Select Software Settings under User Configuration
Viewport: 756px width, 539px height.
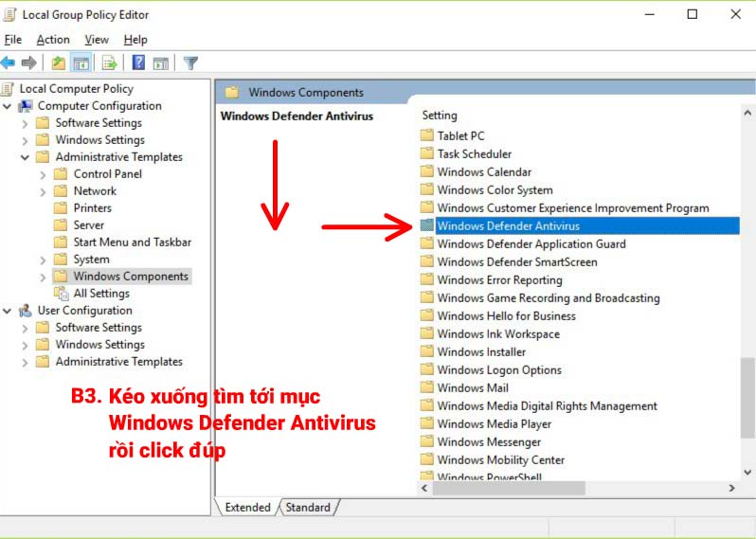click(99, 328)
